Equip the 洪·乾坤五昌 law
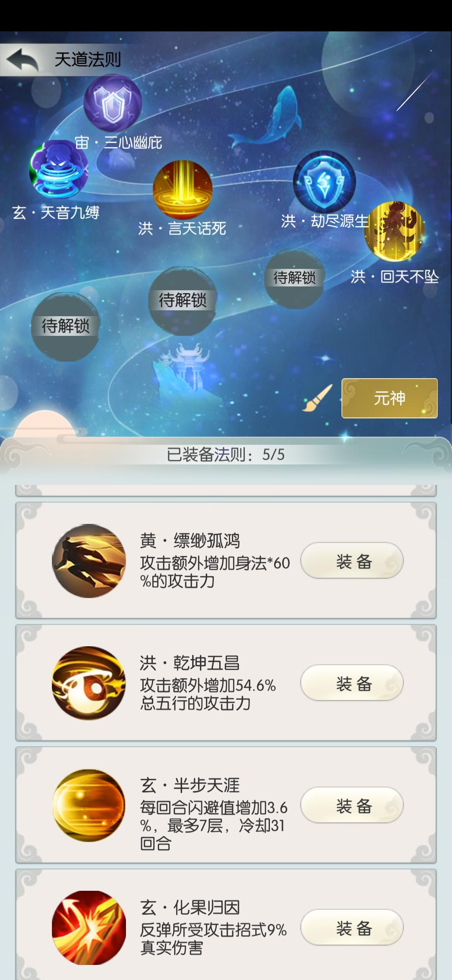Image resolution: width=452 pixels, height=980 pixels. pyautogui.click(x=352, y=683)
